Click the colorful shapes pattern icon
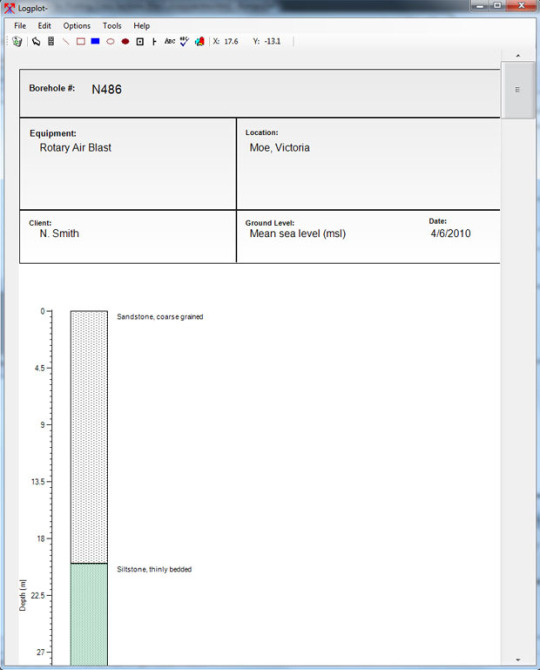Screen dimensions: 540x670 pos(200,41)
